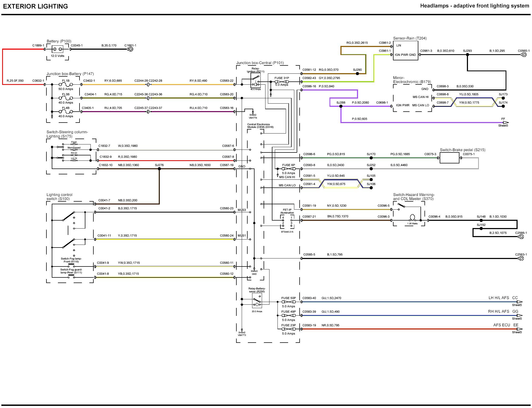
Task: Follow the LH H/L AFS CC Sheet5 arrow
Action: [x=519, y=302]
